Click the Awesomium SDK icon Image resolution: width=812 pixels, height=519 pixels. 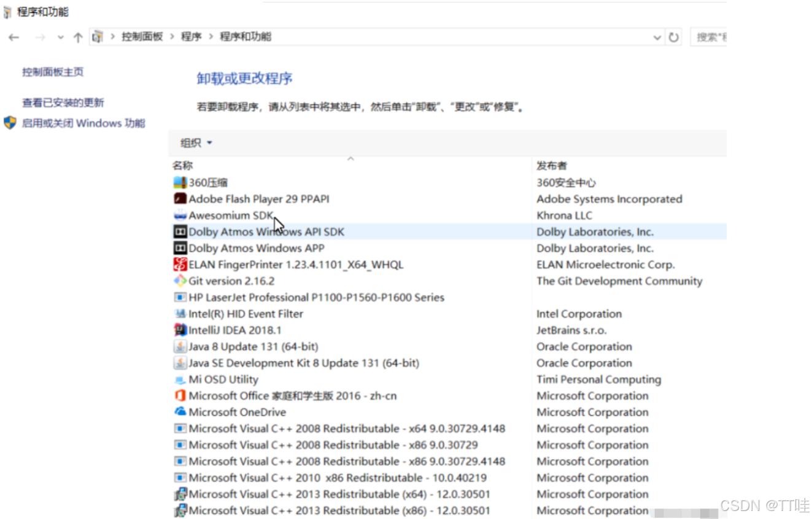(x=180, y=216)
